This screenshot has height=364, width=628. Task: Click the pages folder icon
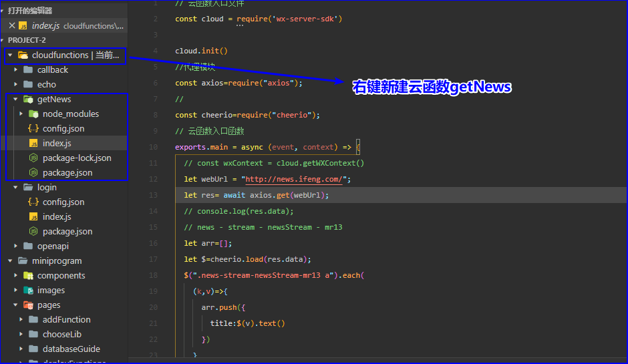[x=28, y=305]
